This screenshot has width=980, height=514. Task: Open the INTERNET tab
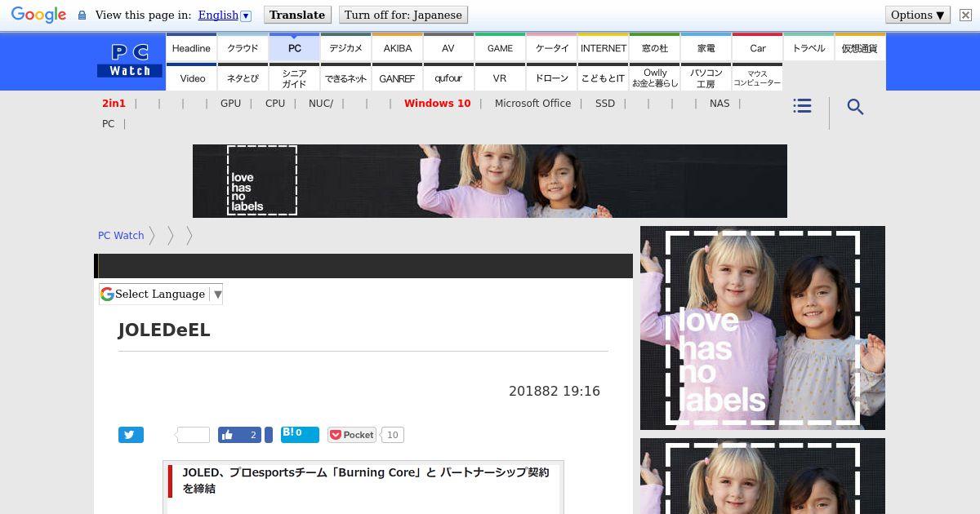coord(603,47)
